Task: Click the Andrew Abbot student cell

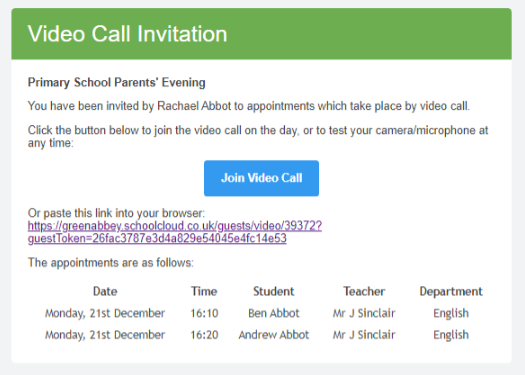Action: coord(274,335)
